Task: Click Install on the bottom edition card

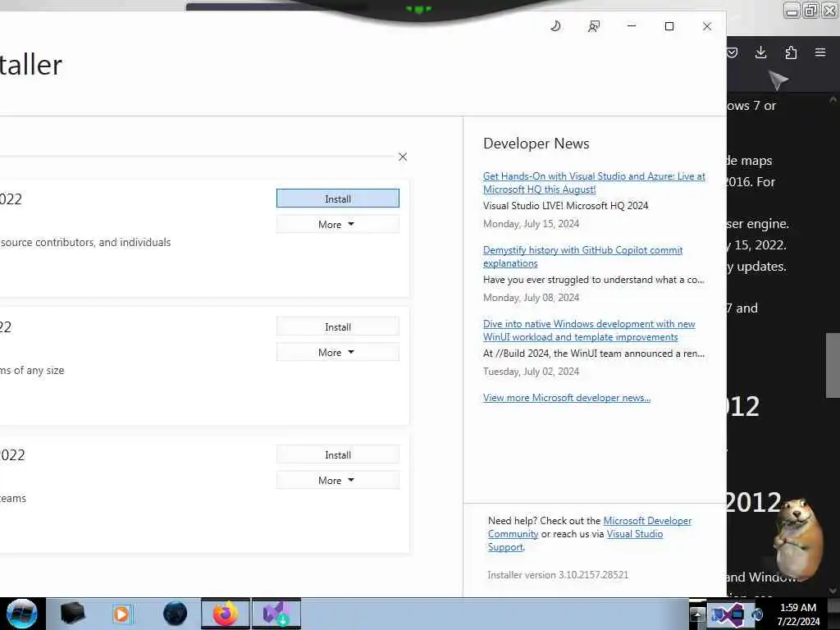Action: tap(337, 454)
